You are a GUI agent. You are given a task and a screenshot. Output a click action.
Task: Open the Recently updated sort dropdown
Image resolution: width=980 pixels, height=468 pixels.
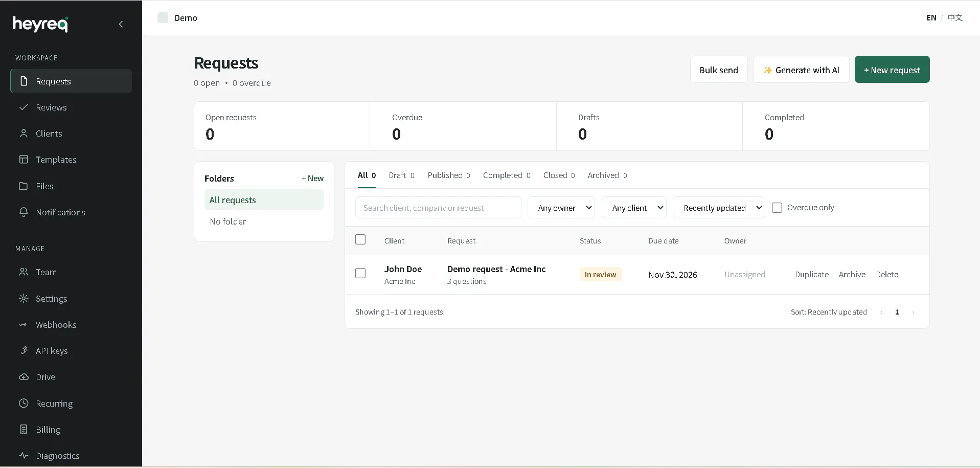pyautogui.click(x=719, y=208)
